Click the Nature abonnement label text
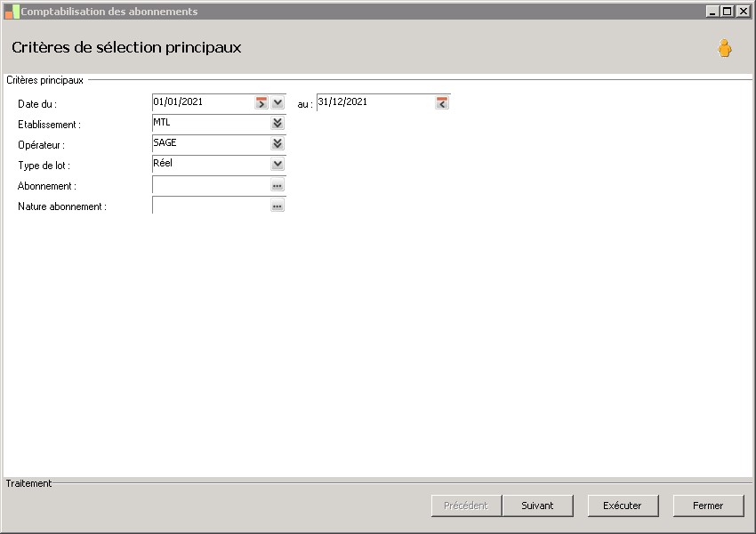 61,206
